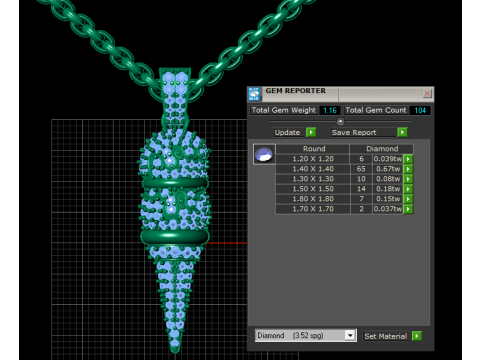Click the weight cell 0.18tw
Viewport: 480px width, 360px height.
coord(388,189)
